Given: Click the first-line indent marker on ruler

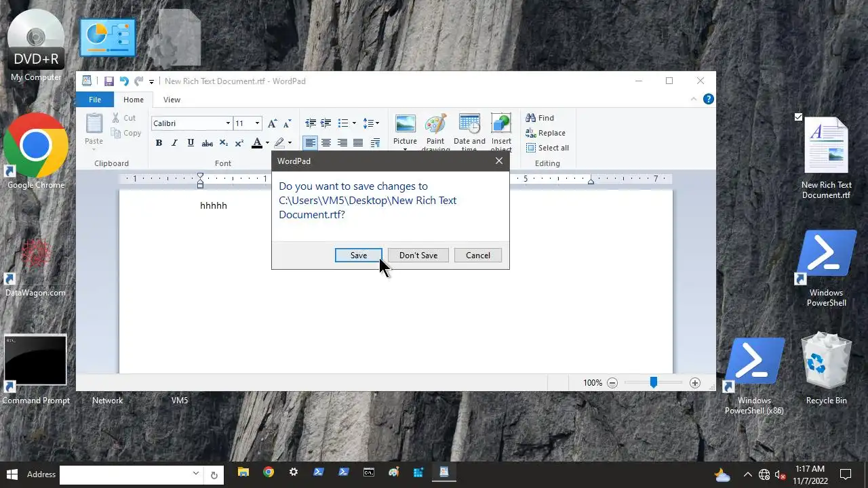Looking at the screenshot, I should coord(200,176).
